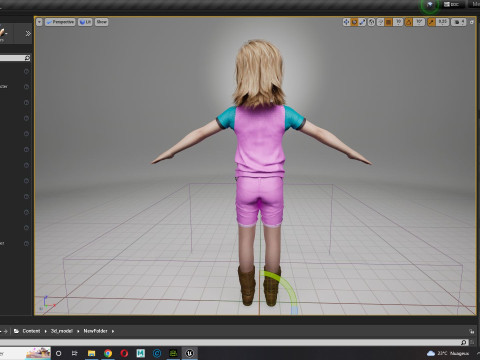The width and height of the screenshot is (480, 360).
Task: Click the 3d_model breadcrumb folder
Action: click(x=62, y=331)
